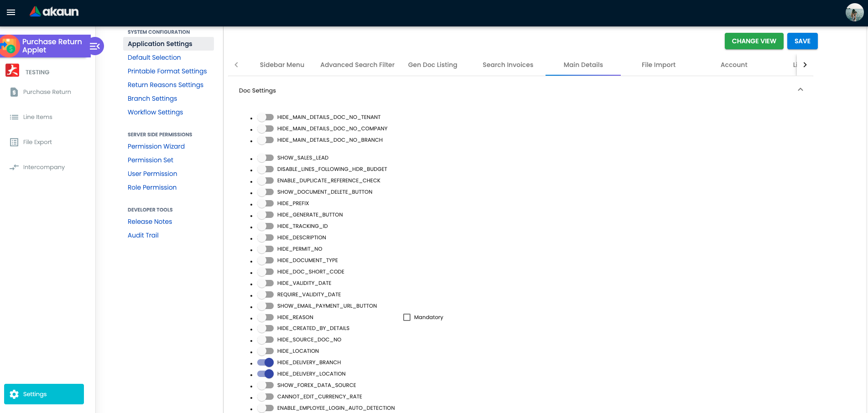Toggle CANNOT_EDIT_CURRENCY_RATE switch
868x413 pixels.
tap(265, 397)
